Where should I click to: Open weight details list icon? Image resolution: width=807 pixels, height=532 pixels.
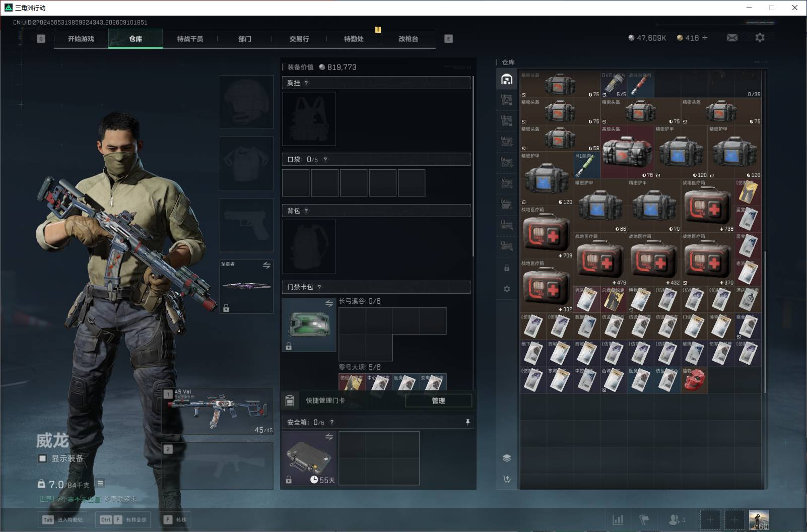pos(100,484)
